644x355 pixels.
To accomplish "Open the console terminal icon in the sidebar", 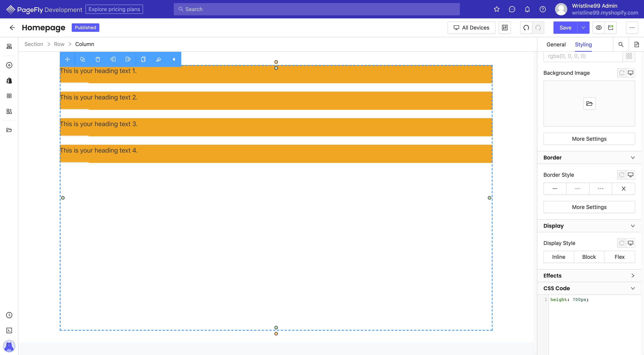I will tap(9, 330).
